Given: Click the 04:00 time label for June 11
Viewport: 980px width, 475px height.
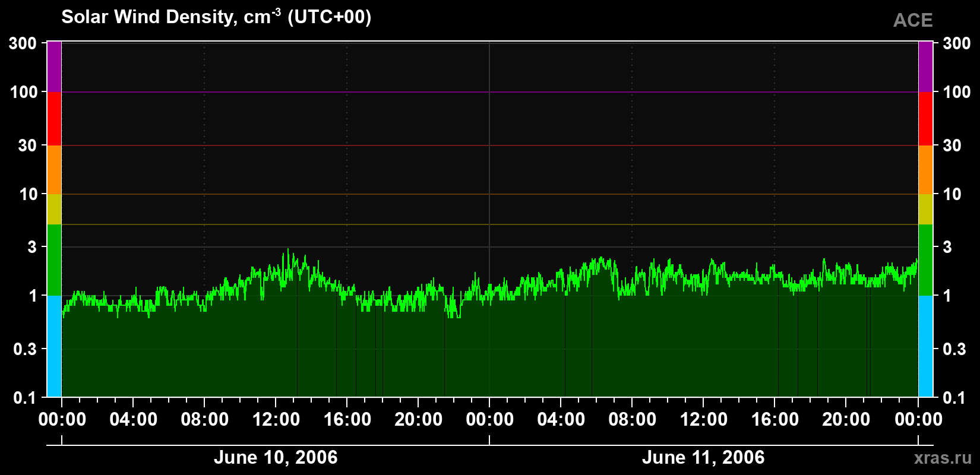Looking at the screenshot, I should (561, 420).
